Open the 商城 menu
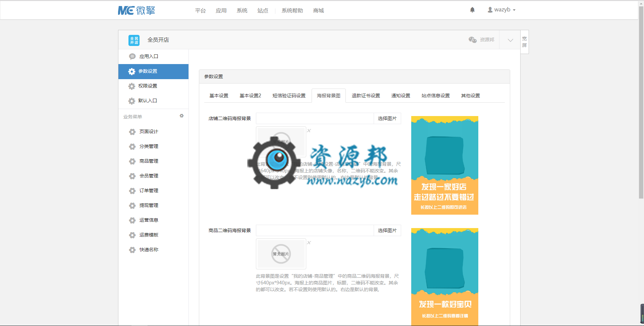This screenshot has width=644, height=326. (318, 11)
